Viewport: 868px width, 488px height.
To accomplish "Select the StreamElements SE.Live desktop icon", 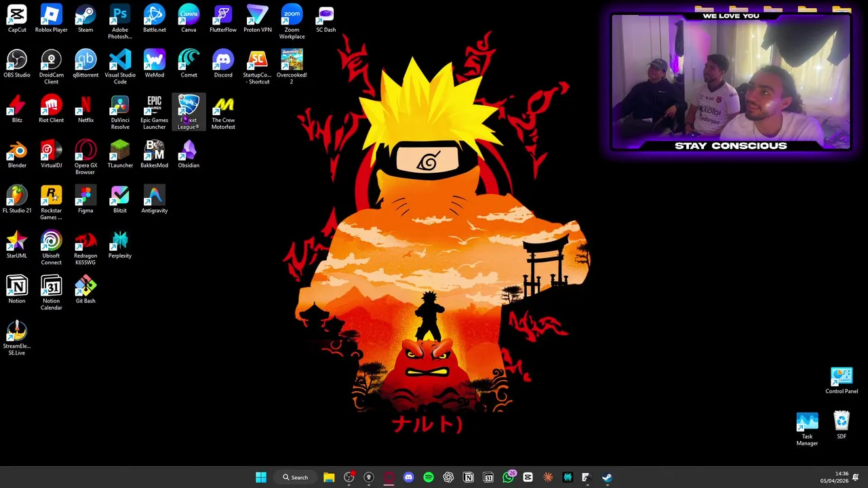I will click(x=17, y=338).
